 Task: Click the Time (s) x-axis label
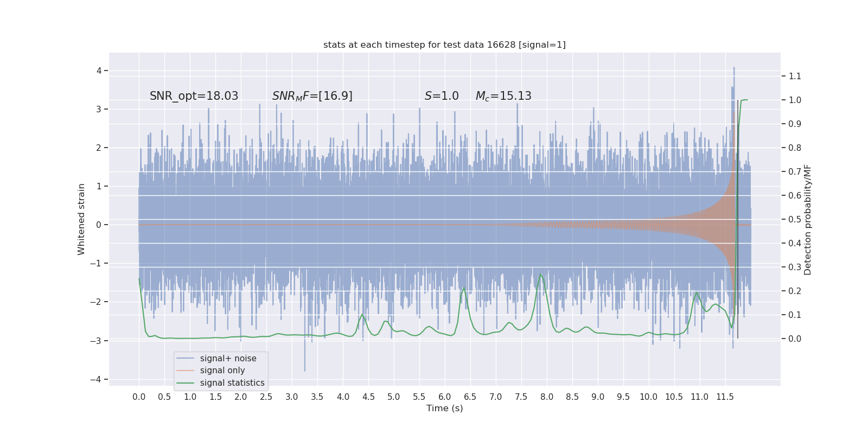(444, 409)
